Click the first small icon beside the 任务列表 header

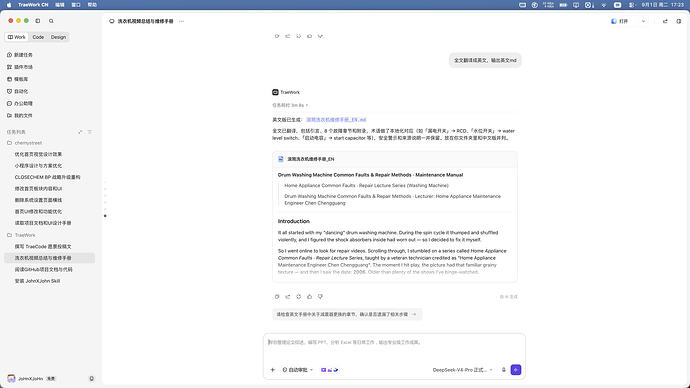[80, 132]
